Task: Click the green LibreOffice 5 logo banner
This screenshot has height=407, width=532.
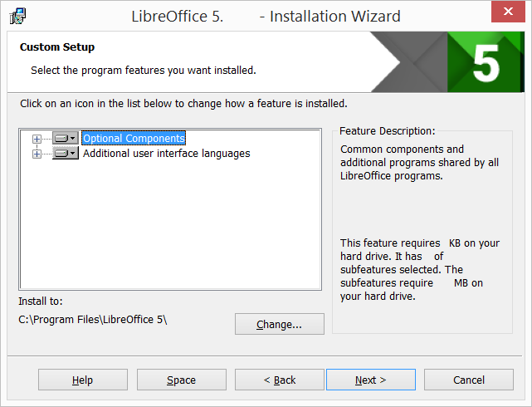Action: click(485, 61)
